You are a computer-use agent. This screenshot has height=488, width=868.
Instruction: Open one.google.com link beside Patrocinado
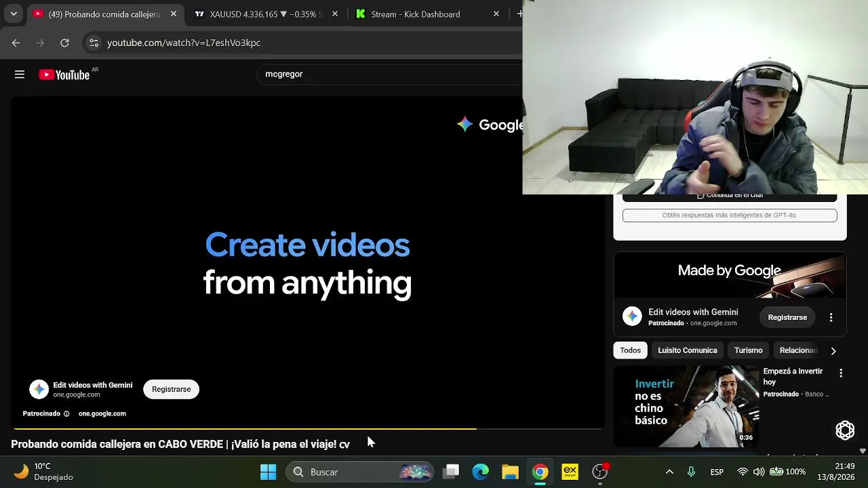[102, 413]
